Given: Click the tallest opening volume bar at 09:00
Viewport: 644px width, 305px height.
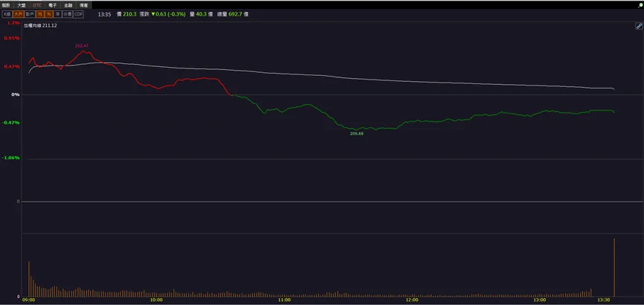Looking at the screenshot, I should click(x=29, y=279).
